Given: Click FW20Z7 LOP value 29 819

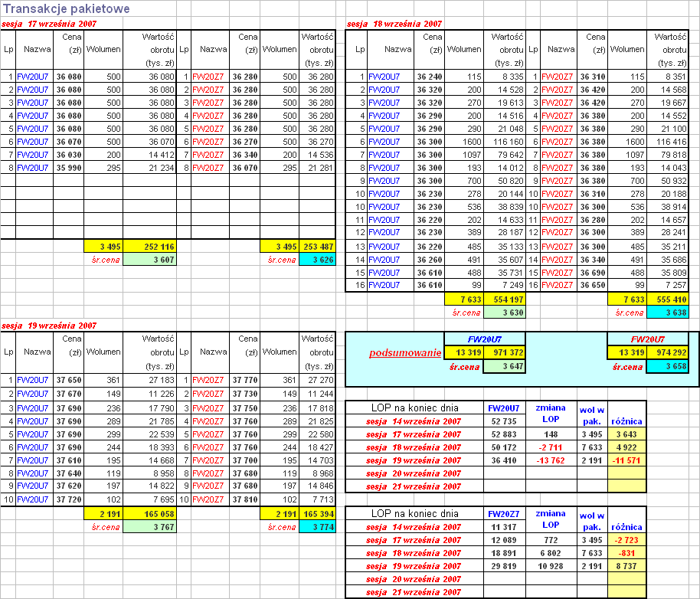Looking at the screenshot, I should point(504,566).
